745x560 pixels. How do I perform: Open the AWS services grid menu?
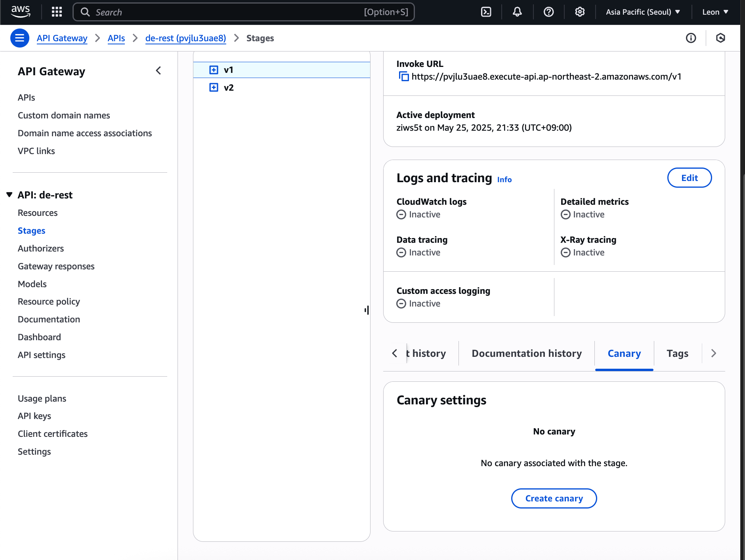coord(57,12)
